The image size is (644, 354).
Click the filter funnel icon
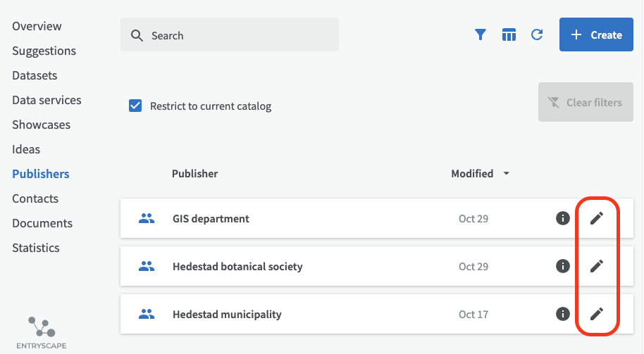[481, 34]
